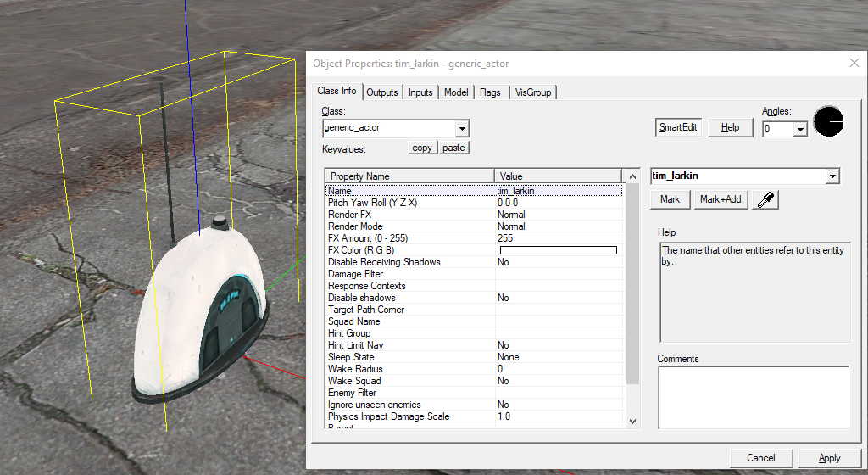
Task: Click the property list scroll-down arrow
Action: click(x=632, y=422)
